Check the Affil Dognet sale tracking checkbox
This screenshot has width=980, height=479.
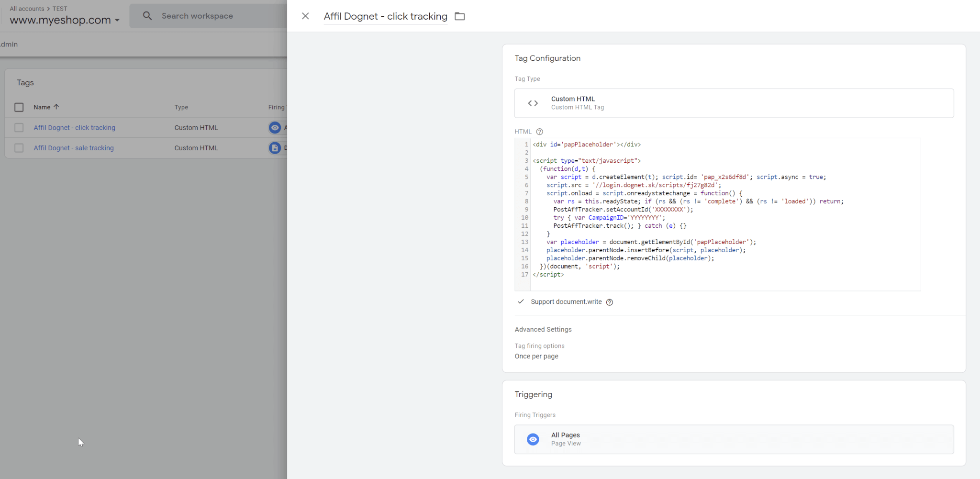(19, 148)
